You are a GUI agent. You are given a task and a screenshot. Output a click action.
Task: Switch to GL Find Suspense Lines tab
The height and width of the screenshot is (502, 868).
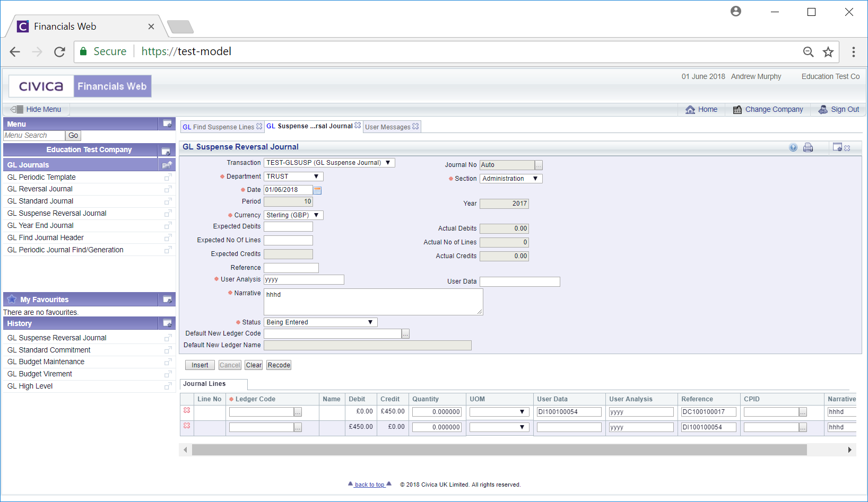tap(218, 127)
